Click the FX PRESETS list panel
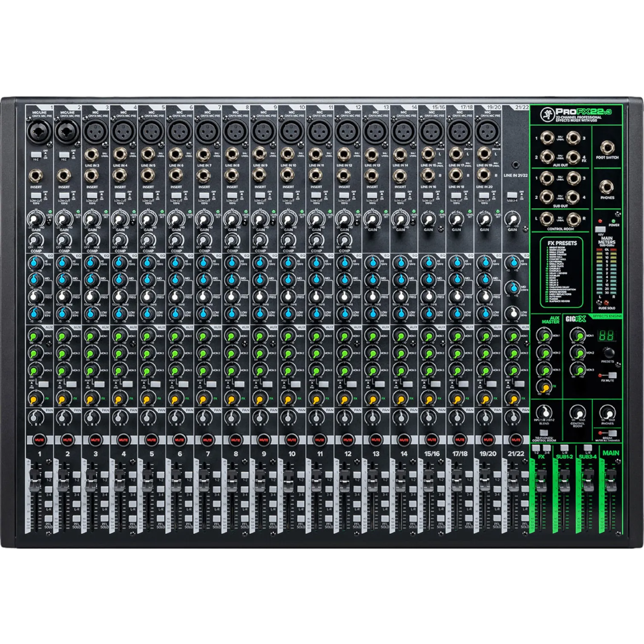The width and height of the screenshot is (644, 644). pyautogui.click(x=562, y=273)
